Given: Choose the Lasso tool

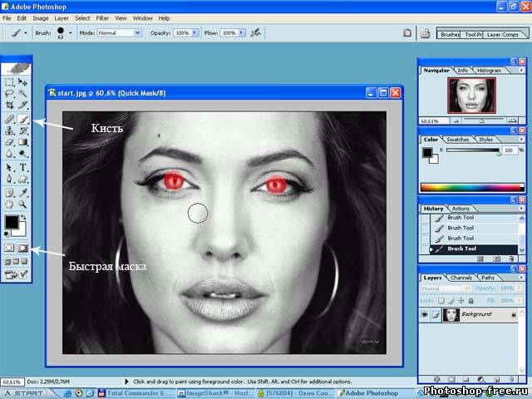Looking at the screenshot, I should click(9, 94).
